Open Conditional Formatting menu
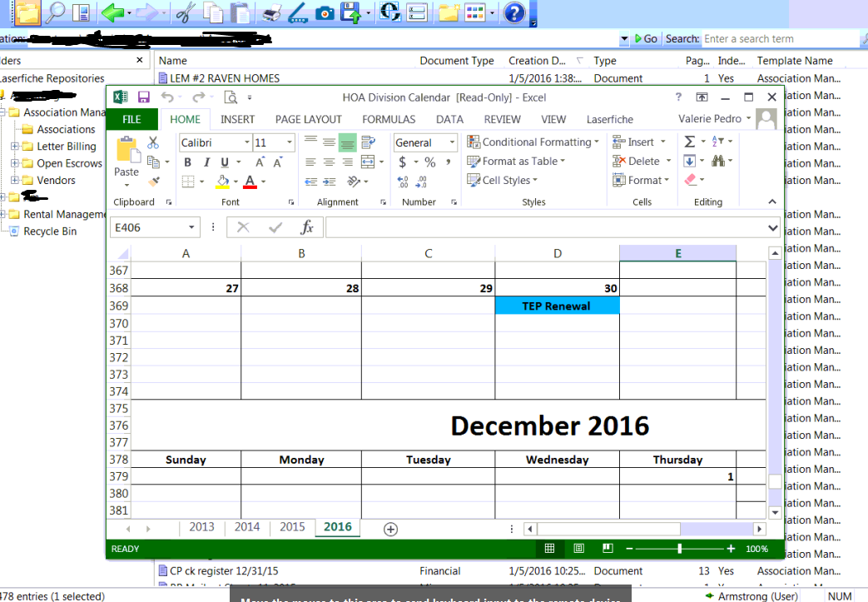Screen dimensions: 868x602 533,142
